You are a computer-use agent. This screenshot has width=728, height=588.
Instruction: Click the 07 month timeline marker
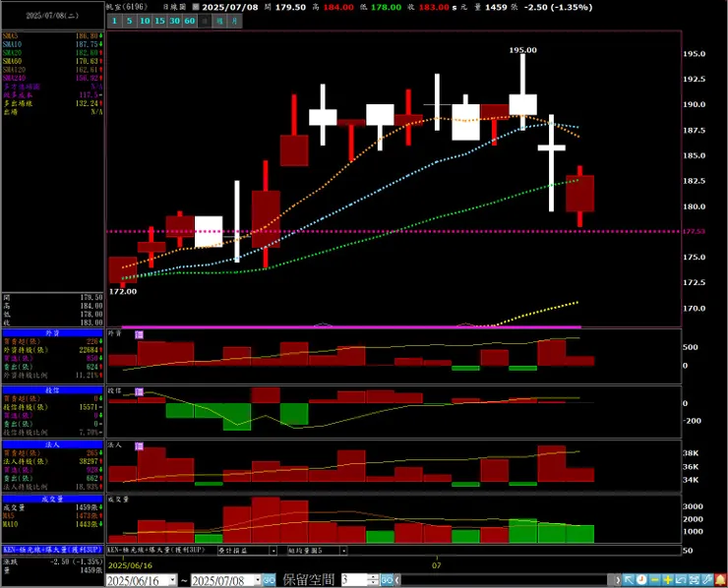click(x=437, y=565)
